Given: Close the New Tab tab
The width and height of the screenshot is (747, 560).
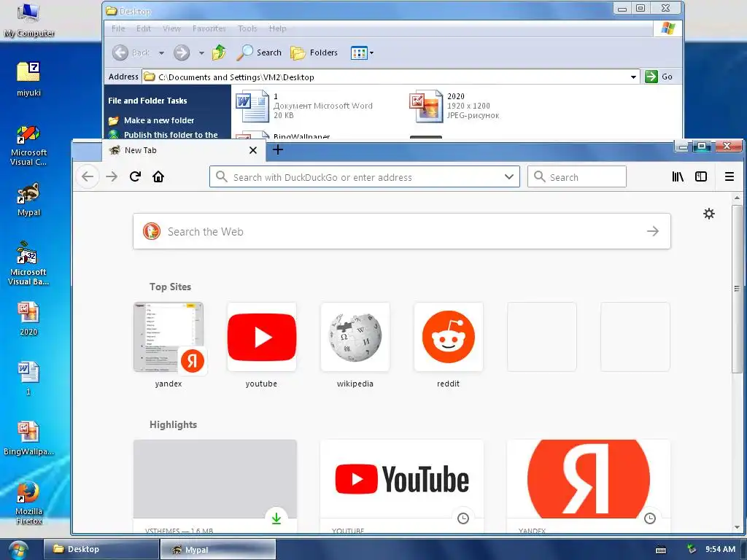Looking at the screenshot, I should pyautogui.click(x=253, y=150).
